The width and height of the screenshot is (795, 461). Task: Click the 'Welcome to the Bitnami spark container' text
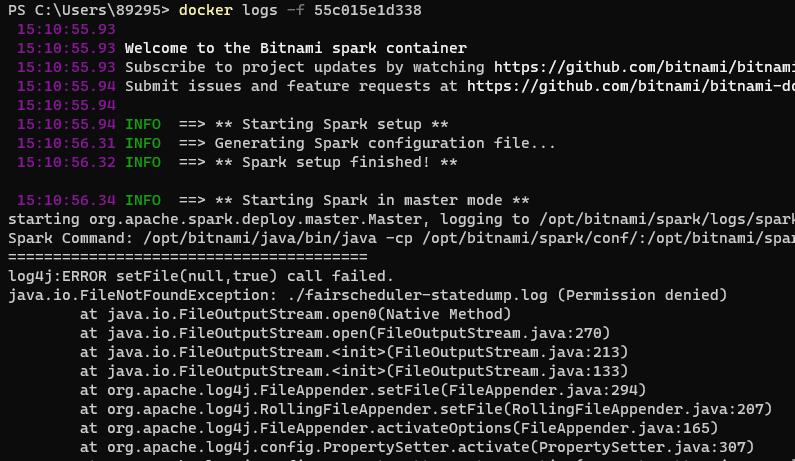click(x=295, y=48)
